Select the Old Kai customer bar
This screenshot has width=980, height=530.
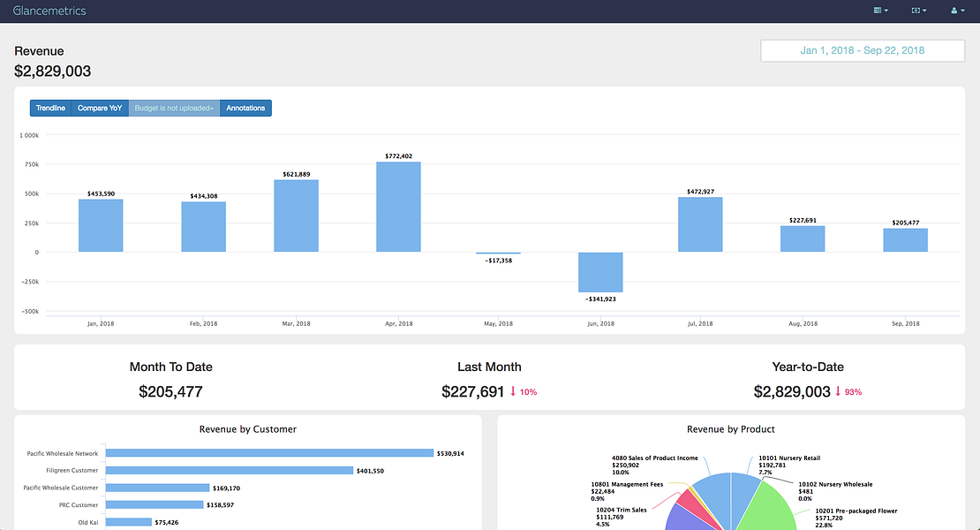tap(129, 522)
